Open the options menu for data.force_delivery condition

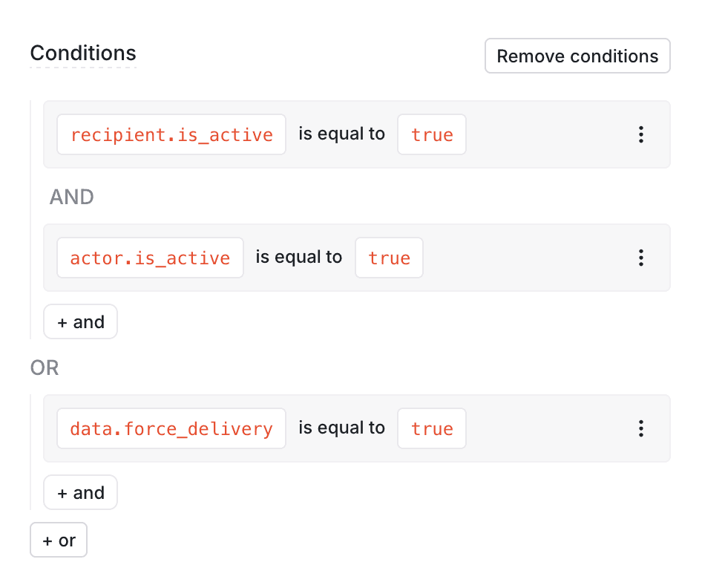[640, 428]
